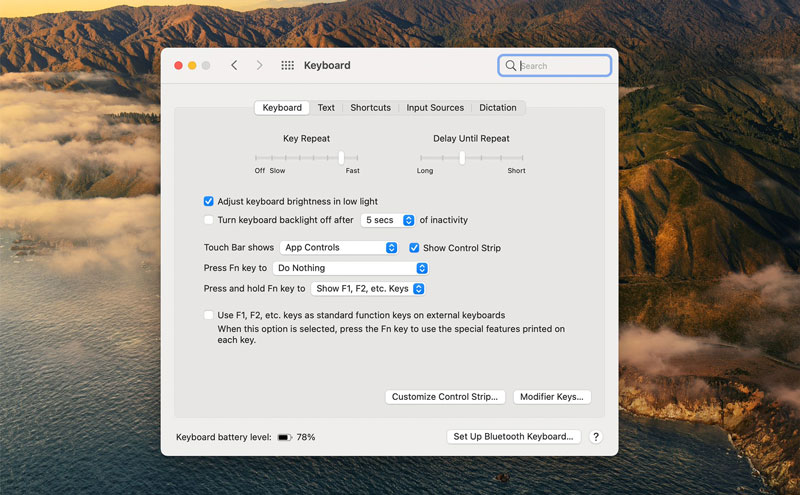The image size is (800, 495).
Task: Switch to the Shortcuts tab
Action: click(370, 108)
